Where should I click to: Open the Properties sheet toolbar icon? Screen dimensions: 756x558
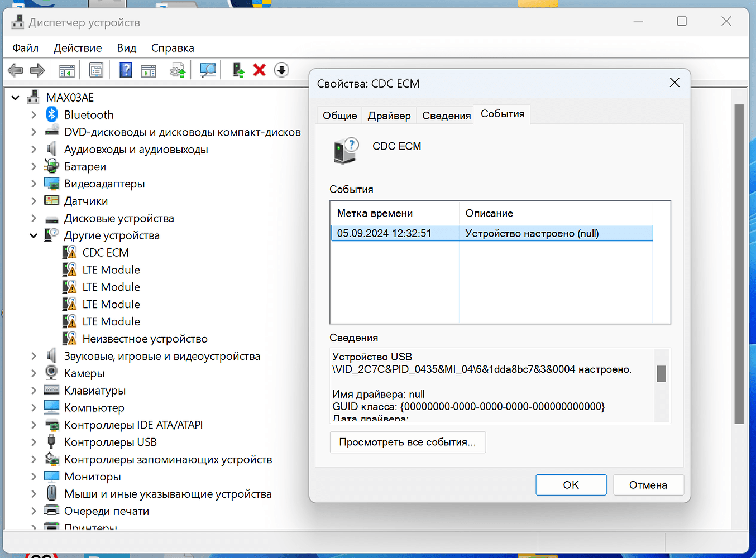pos(96,70)
